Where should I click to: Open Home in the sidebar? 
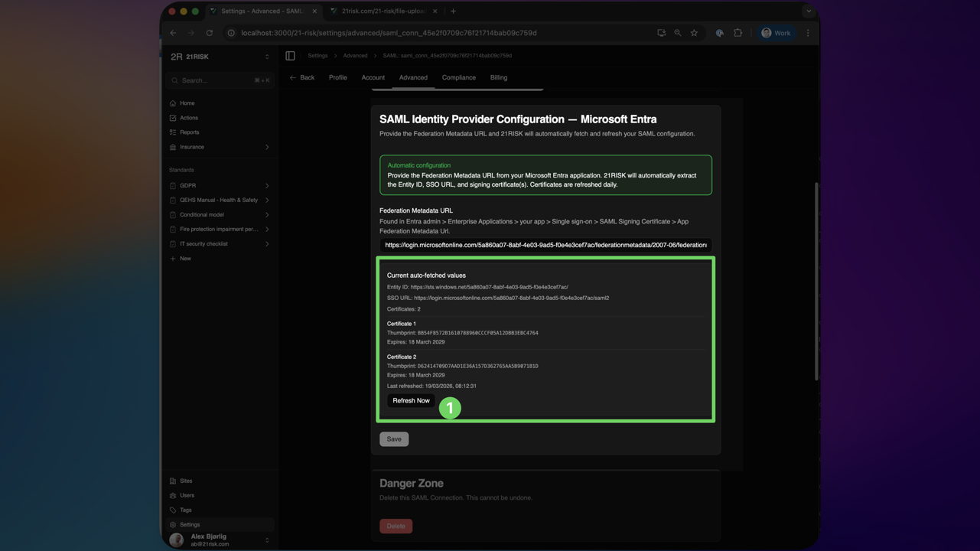(x=187, y=103)
